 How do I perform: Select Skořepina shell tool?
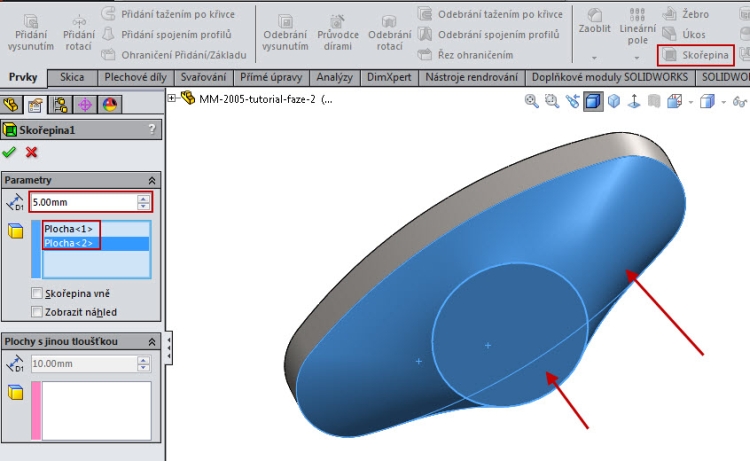click(x=695, y=55)
